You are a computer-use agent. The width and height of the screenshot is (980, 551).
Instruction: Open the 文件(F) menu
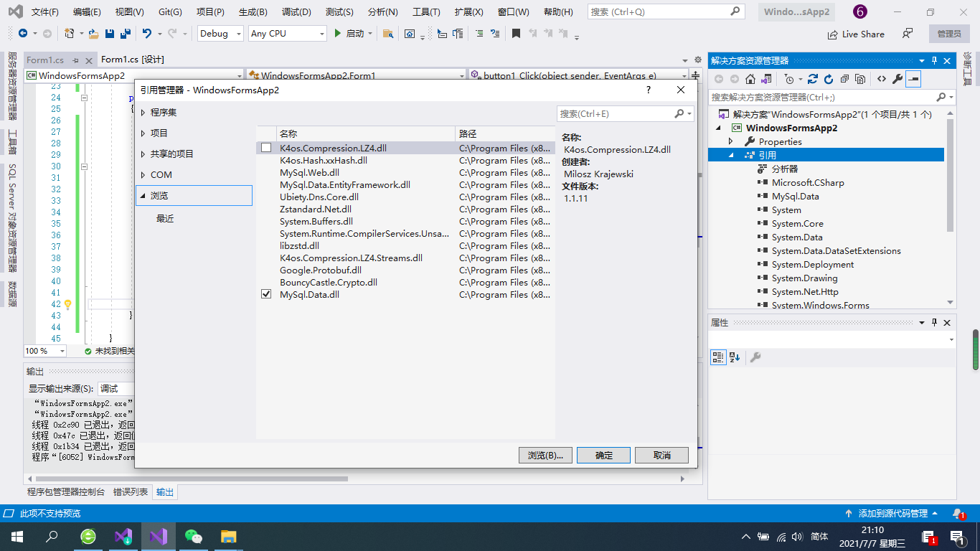coord(45,12)
